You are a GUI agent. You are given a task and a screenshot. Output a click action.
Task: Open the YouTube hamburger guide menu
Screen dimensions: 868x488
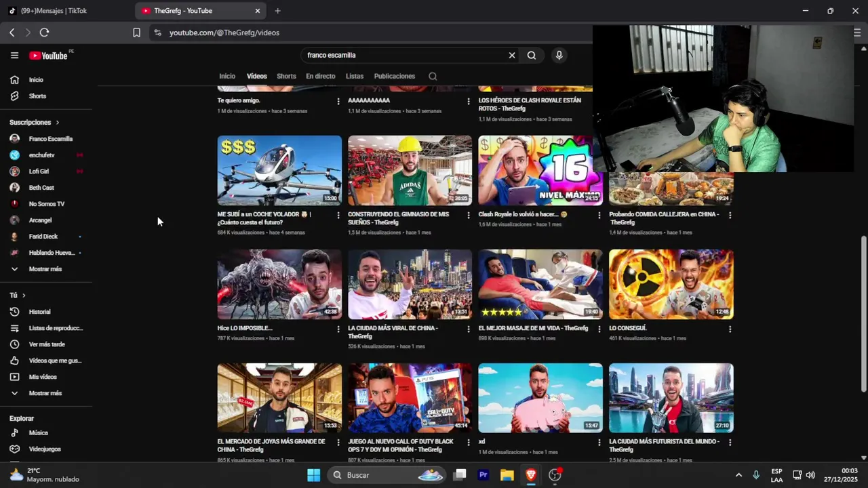(x=14, y=56)
